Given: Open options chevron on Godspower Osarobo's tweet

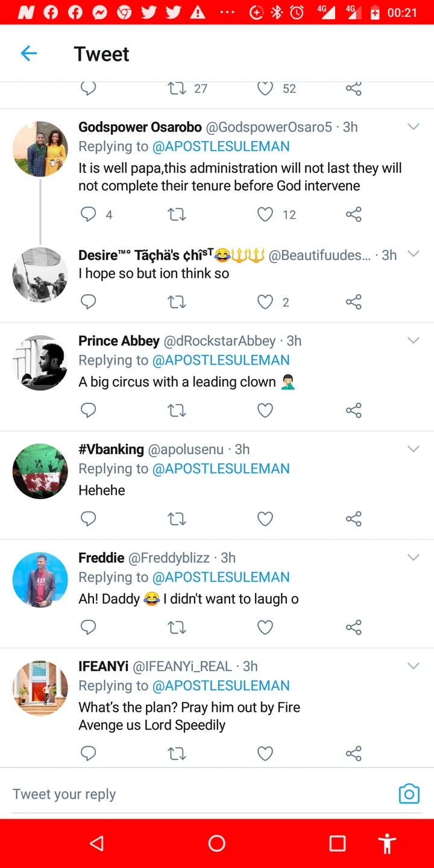Looking at the screenshot, I should click(413, 127).
